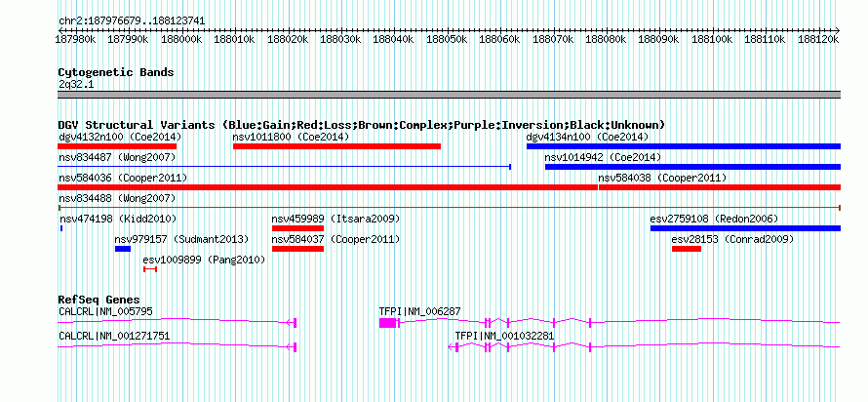This screenshot has height=402, width=868.
Task: Open the CALCRL|NM_001271751 gene label
Action: 114,336
